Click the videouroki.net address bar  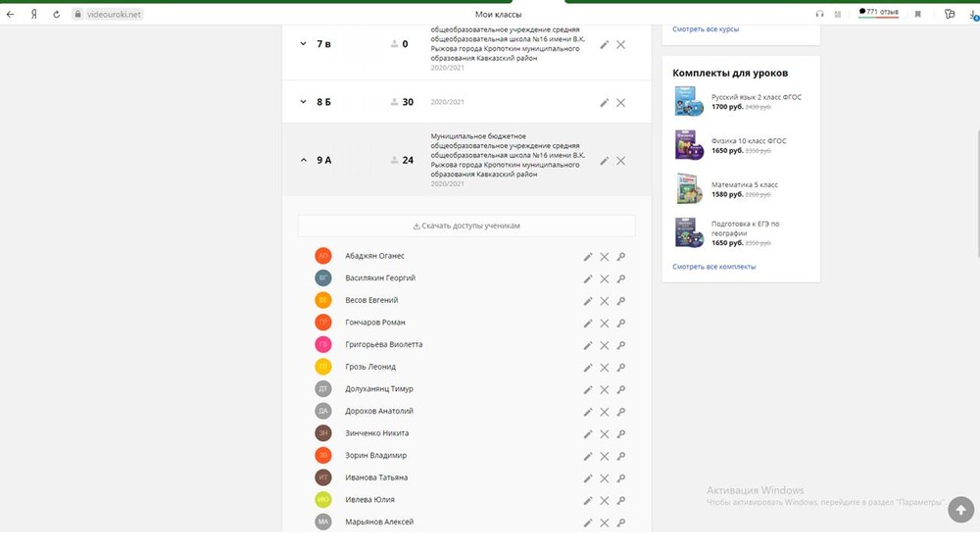point(108,15)
